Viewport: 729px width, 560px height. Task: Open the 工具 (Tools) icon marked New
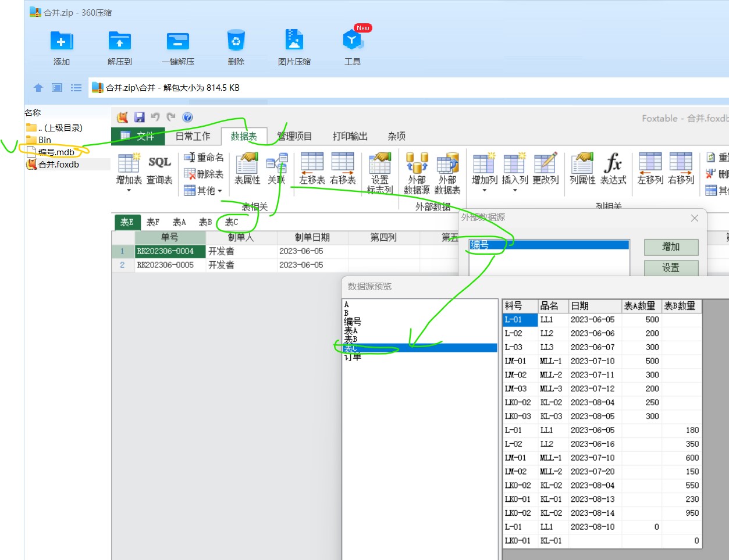click(352, 41)
